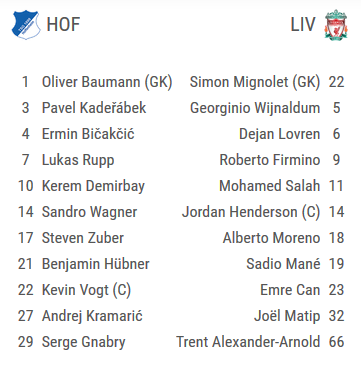361x366 pixels.
Task: Click Georginio Wijnaldum in the lineup
Action: click(x=255, y=108)
